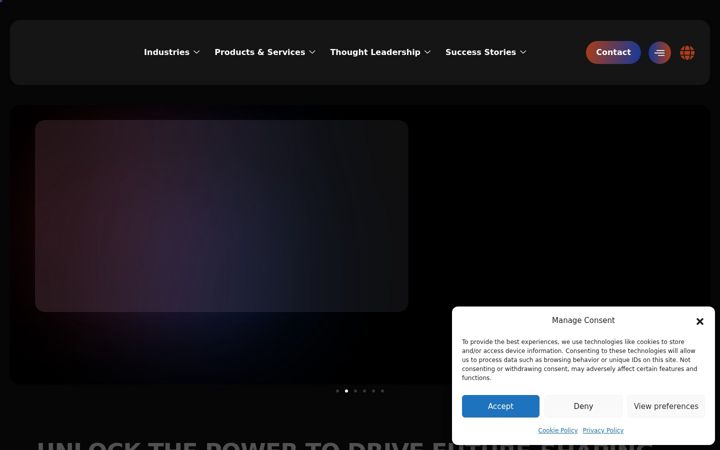Open the Success Stories menu
720x450 pixels.
480,52
